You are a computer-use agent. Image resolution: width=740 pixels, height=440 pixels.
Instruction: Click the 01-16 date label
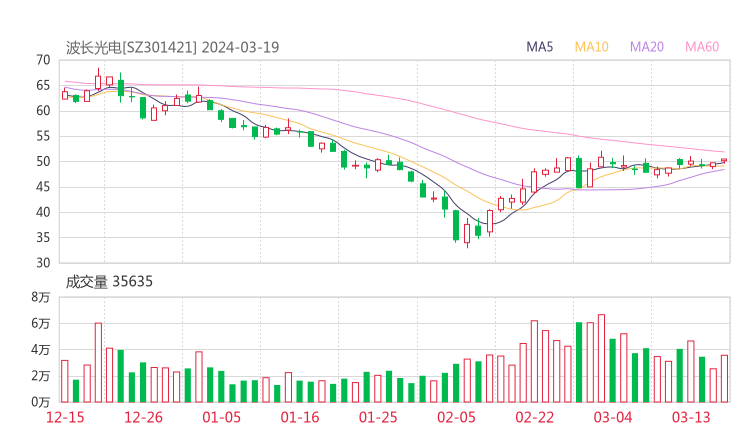(300, 417)
